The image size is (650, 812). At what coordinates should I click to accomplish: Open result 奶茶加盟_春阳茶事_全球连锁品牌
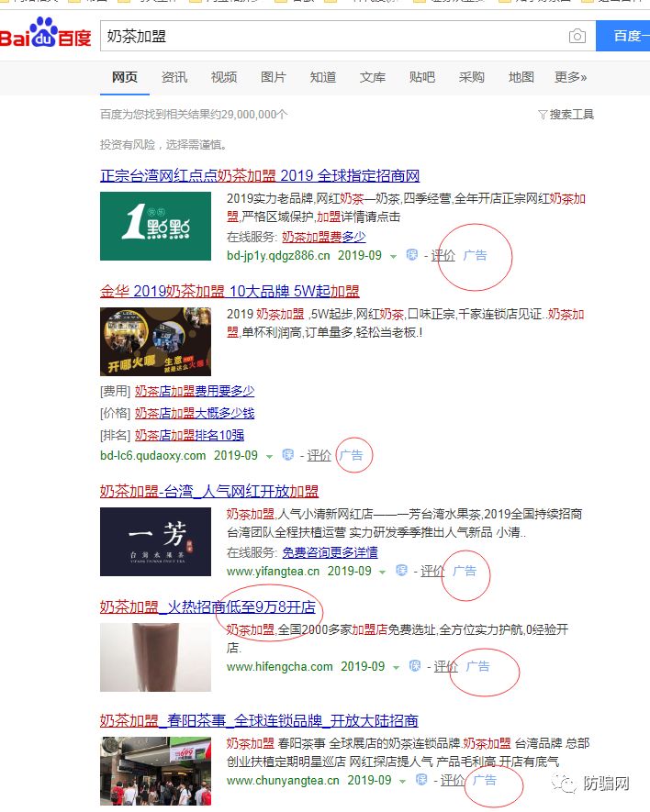coord(259,720)
